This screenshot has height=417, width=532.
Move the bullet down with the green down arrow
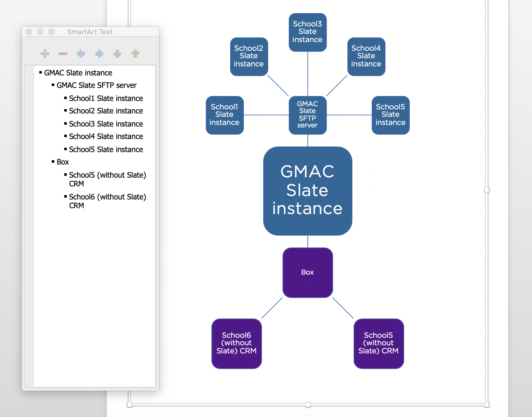(117, 54)
